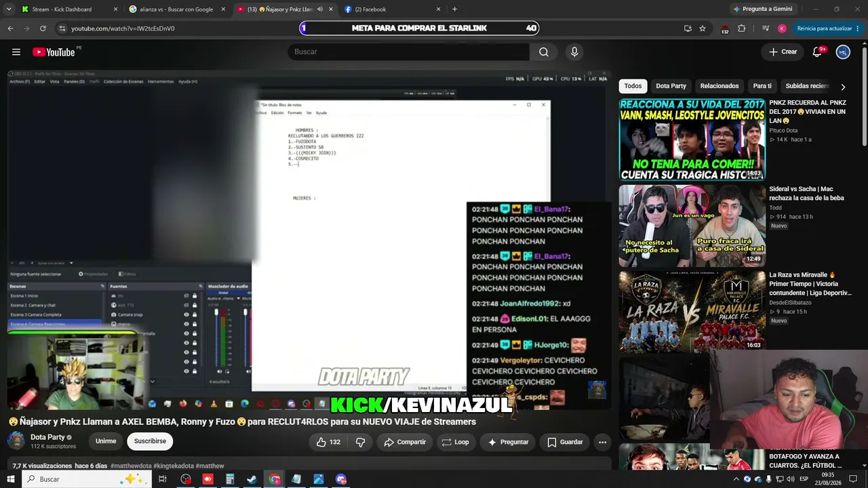Open the Chrome extensions puzzle icon
The width and height of the screenshot is (868, 488).
[x=741, y=28]
